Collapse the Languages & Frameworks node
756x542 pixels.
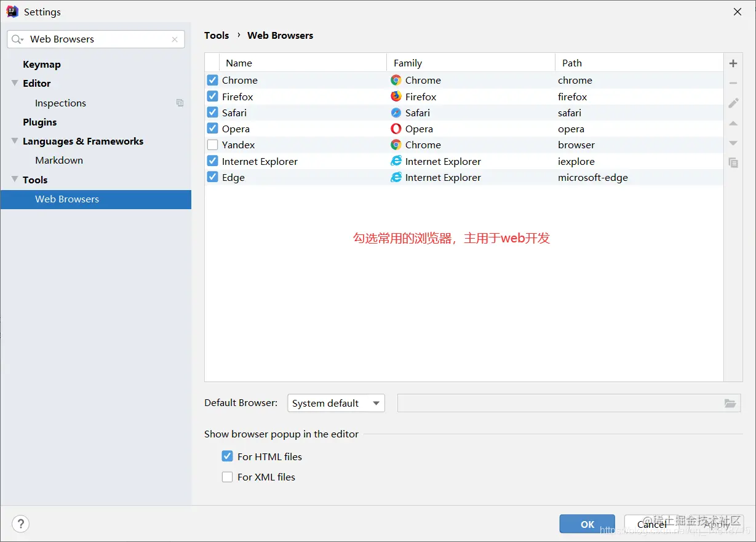click(x=15, y=141)
